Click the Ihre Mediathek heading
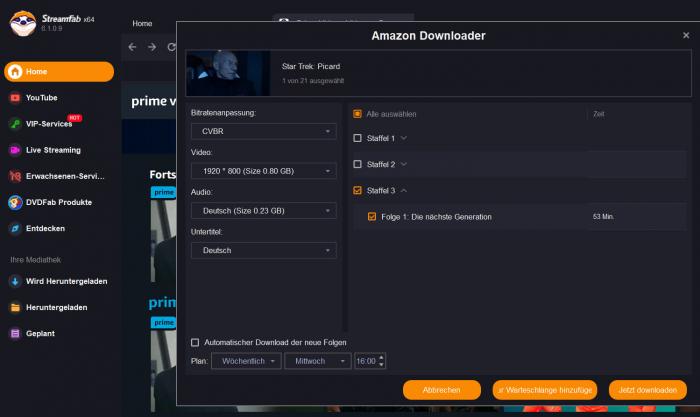The height and width of the screenshot is (417, 700). click(36, 260)
